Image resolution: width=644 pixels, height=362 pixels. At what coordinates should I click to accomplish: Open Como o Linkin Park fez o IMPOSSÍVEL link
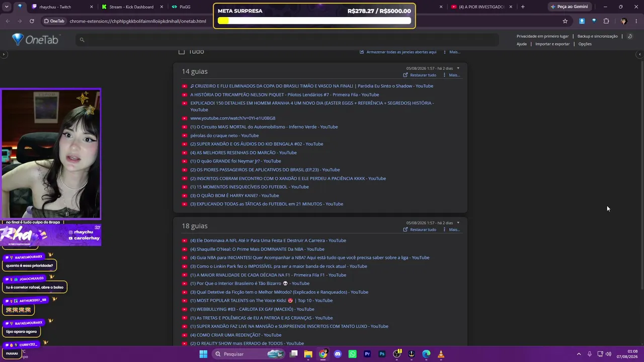(x=279, y=266)
